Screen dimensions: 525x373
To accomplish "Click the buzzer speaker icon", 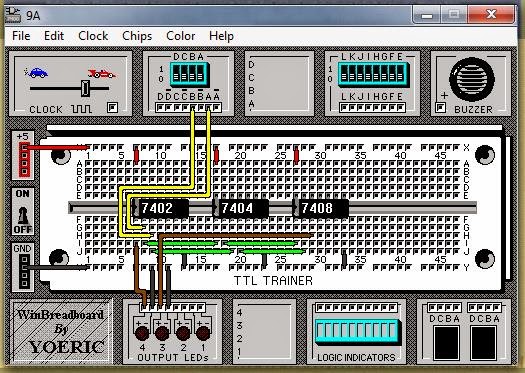I will coord(472,80).
